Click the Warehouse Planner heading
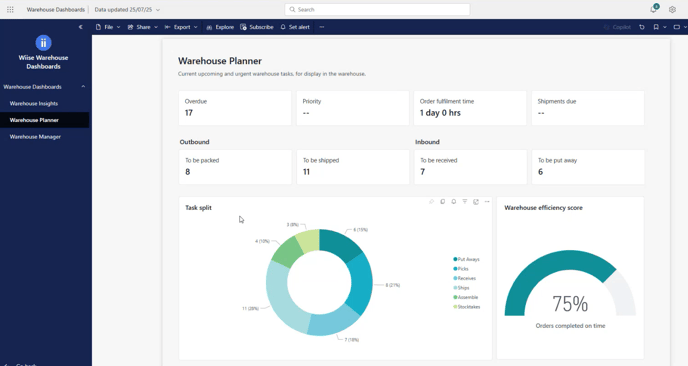688x366 pixels. tap(220, 61)
